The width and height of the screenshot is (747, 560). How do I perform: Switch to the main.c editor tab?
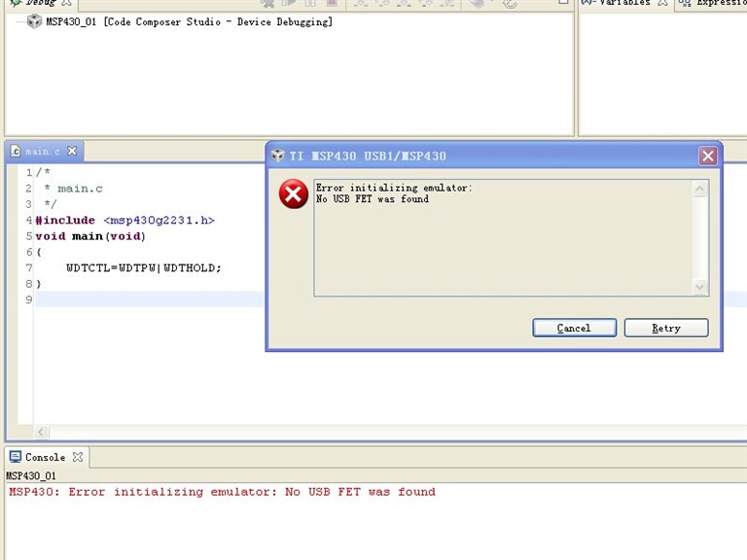coord(43,152)
